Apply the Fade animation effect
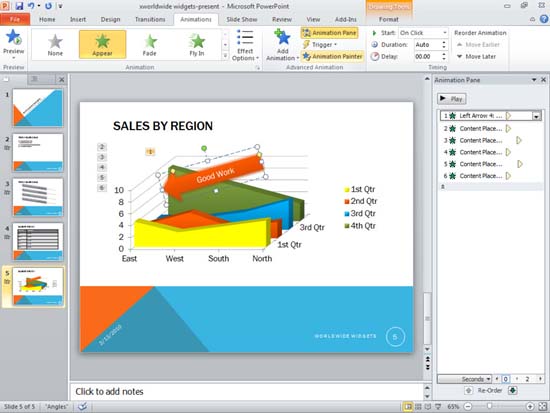The width and height of the screenshot is (550, 413). click(x=149, y=45)
